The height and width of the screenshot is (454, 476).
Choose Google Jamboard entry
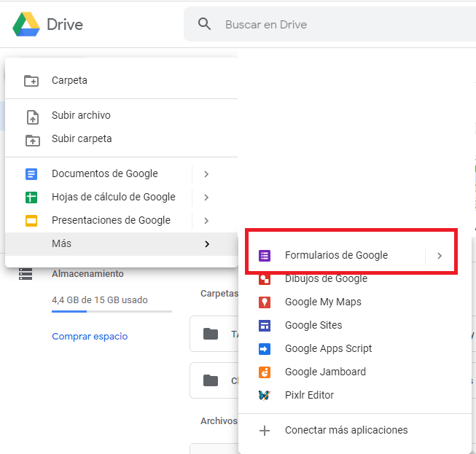(x=325, y=372)
